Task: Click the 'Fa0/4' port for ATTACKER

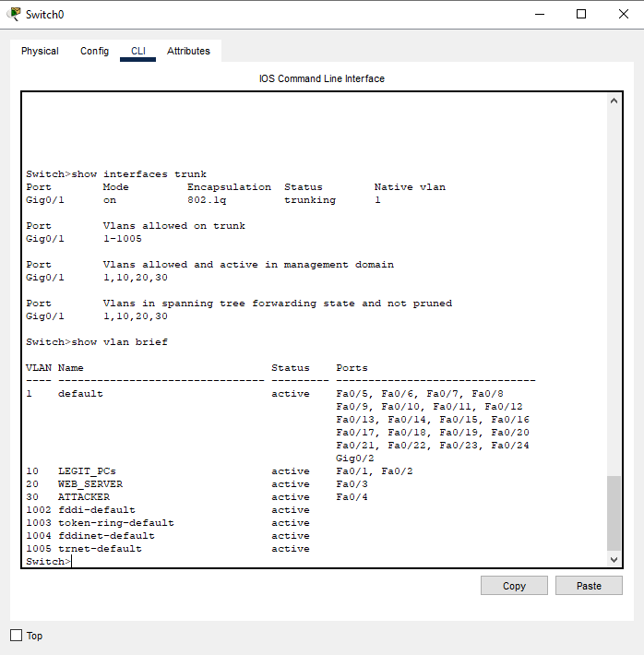Action: [352, 497]
